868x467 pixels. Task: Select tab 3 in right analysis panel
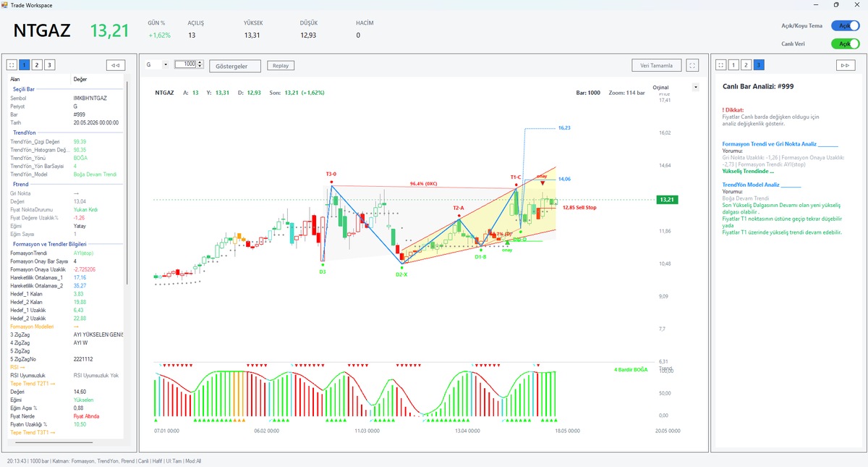coord(758,64)
